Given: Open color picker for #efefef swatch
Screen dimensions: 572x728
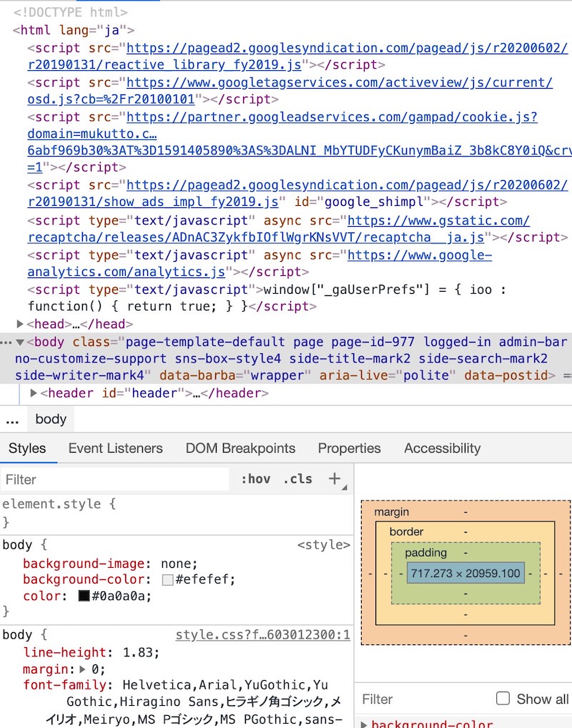Looking at the screenshot, I should point(167,579).
